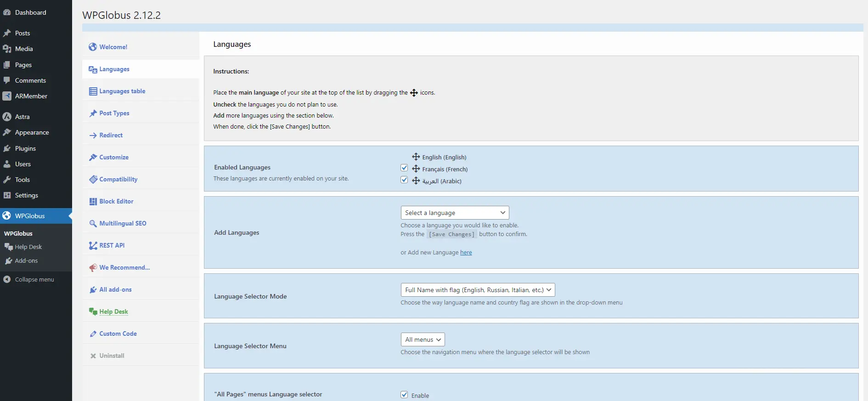Click the Post Types pin icon
Screen dimensions: 868x401
(93, 113)
